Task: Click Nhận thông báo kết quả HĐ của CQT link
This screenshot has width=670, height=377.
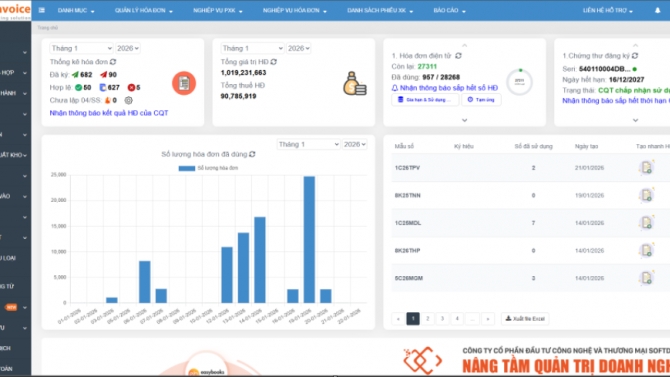Action: tap(109, 113)
